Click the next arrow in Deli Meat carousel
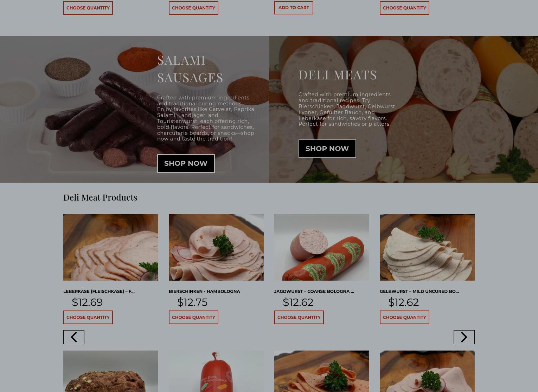This screenshot has height=392, width=538. tap(464, 337)
